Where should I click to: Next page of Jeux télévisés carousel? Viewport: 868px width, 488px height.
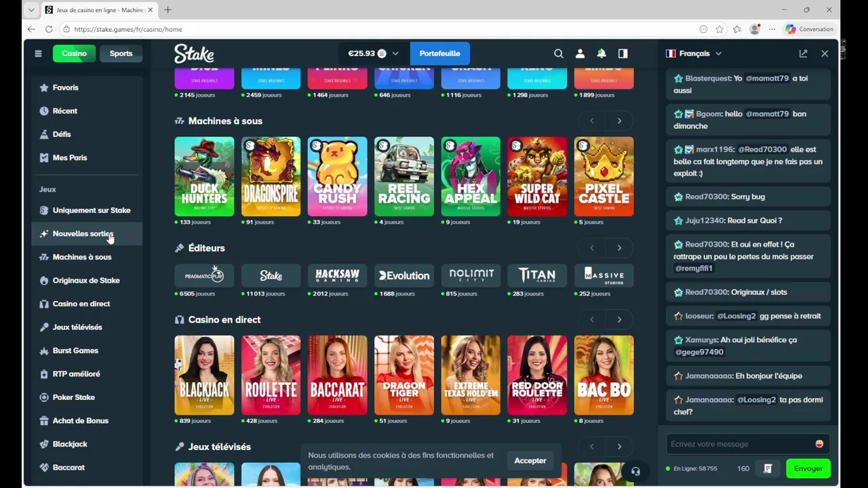coord(619,447)
